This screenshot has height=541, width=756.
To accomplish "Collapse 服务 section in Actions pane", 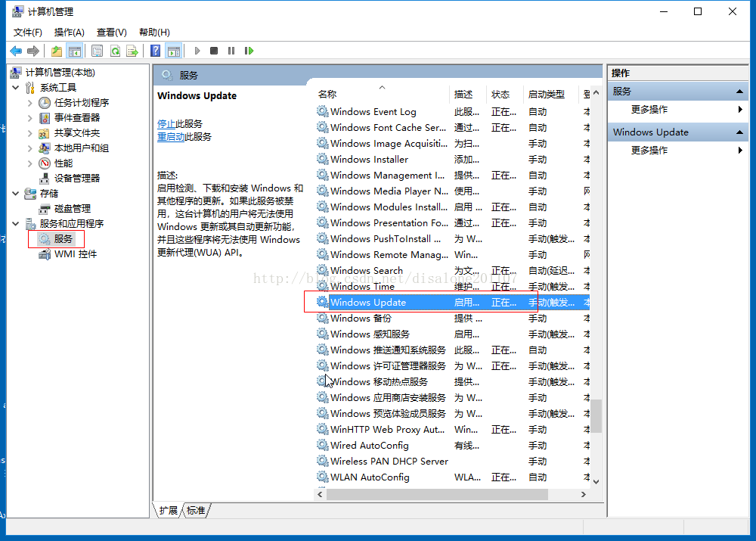I will pyautogui.click(x=739, y=92).
